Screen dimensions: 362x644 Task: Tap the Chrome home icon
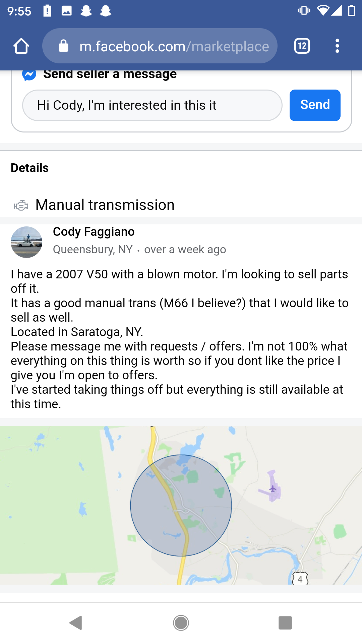21,46
